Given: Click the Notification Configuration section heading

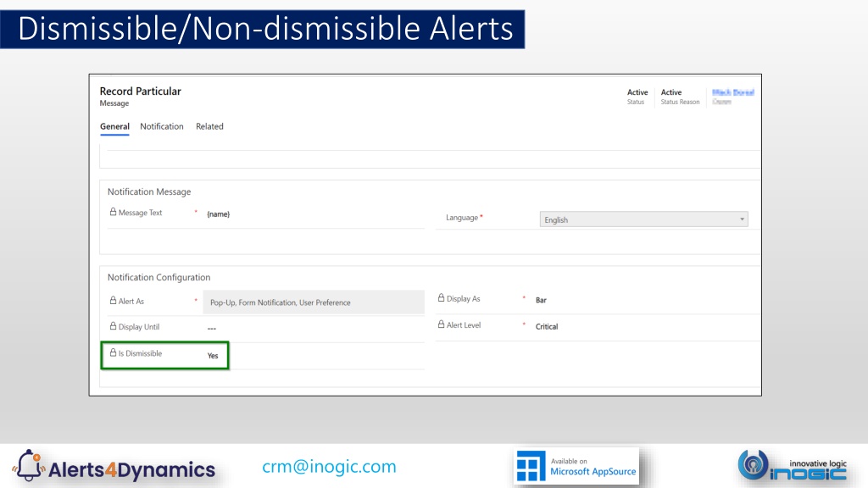Looking at the screenshot, I should click(159, 277).
